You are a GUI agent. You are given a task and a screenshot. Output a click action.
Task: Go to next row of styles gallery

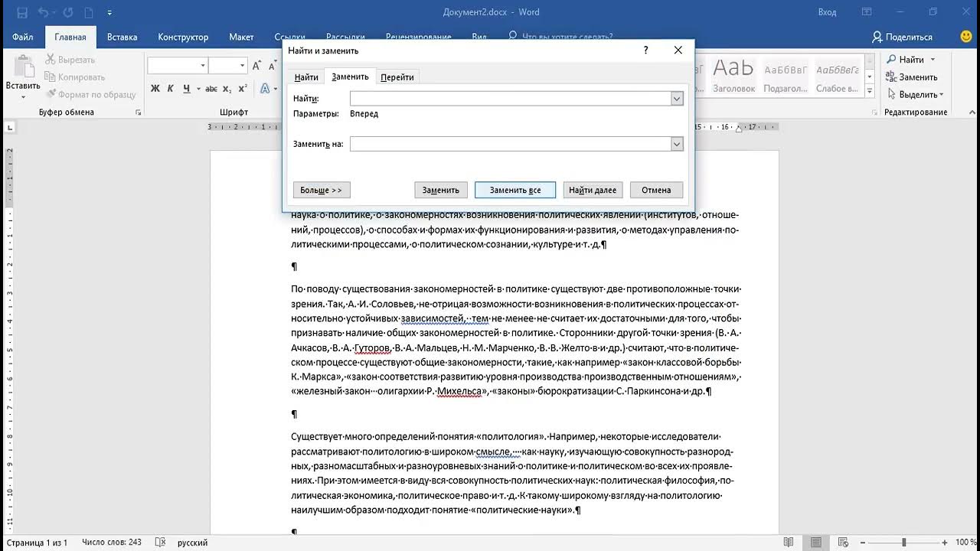[x=870, y=76]
